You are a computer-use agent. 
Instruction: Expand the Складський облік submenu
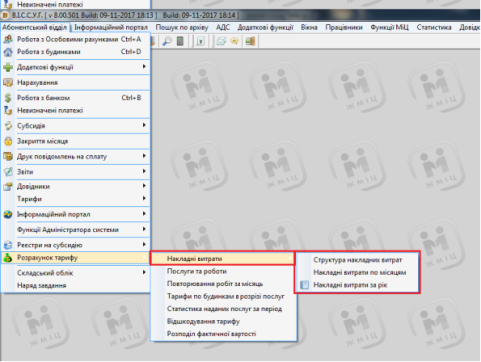point(76,273)
